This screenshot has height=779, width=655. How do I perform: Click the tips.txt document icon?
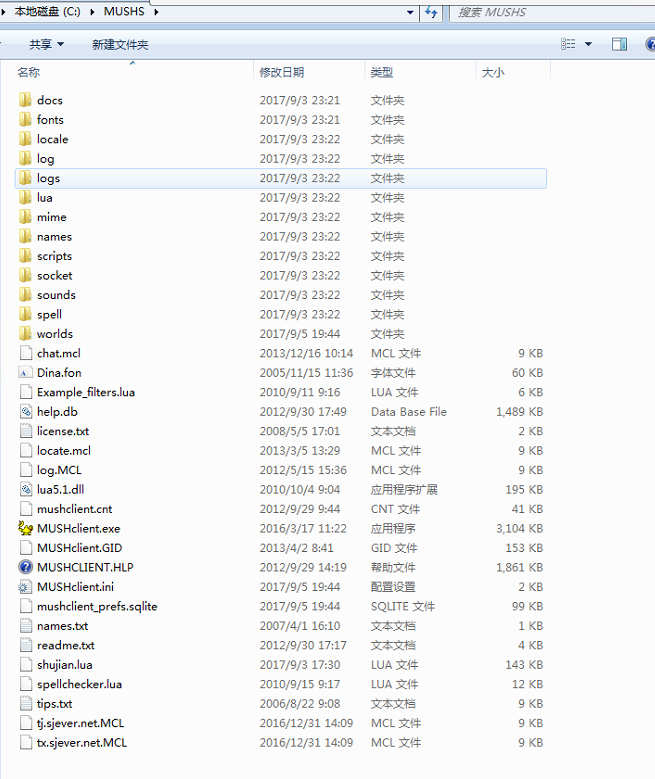point(25,703)
